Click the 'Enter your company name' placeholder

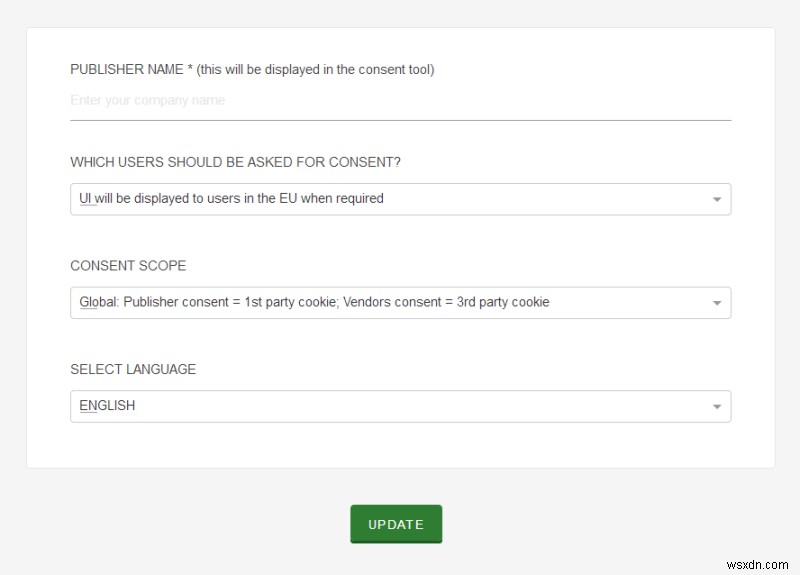148,100
